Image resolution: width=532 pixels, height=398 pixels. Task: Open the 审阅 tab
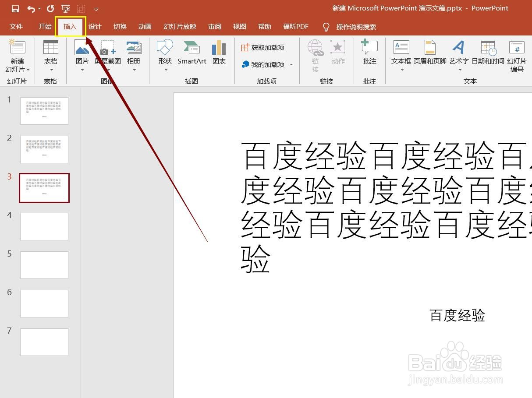click(215, 27)
